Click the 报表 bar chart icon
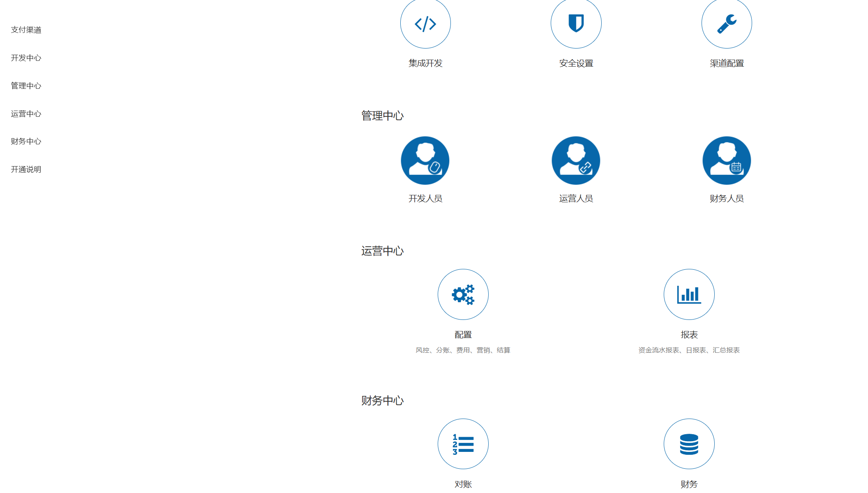 tap(689, 294)
